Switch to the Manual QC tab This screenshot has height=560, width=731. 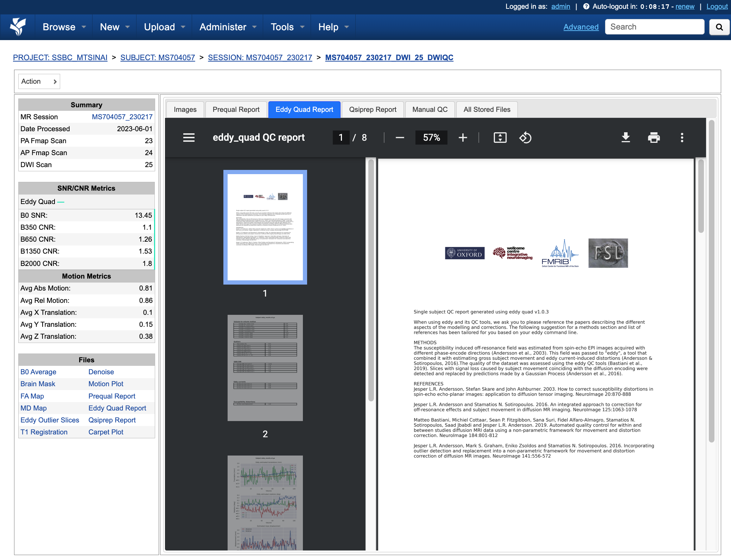click(x=430, y=109)
